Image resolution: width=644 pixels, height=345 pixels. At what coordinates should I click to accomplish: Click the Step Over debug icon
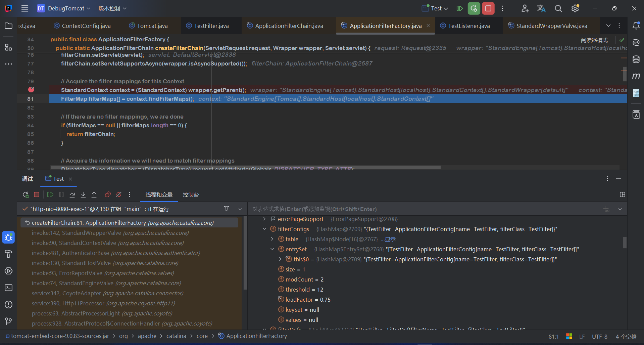(x=72, y=195)
